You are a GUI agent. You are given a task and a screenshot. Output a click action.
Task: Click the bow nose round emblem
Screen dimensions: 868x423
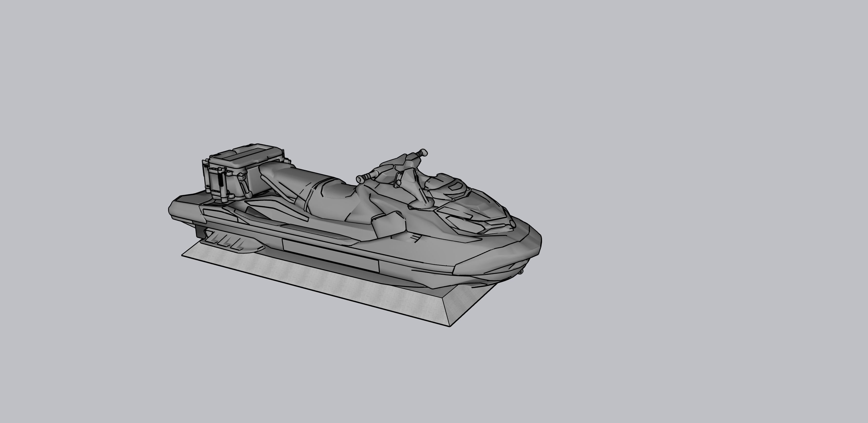pos(512,224)
